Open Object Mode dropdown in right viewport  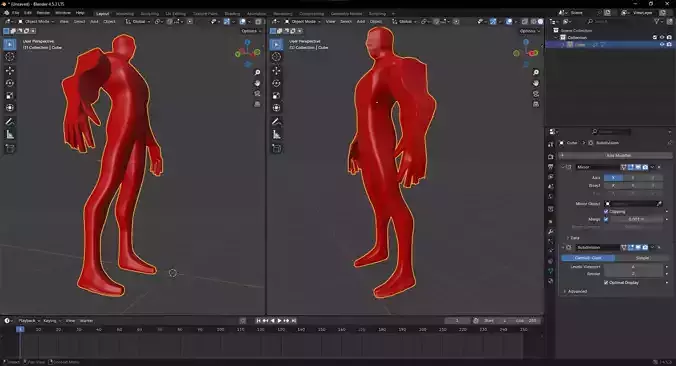tap(303, 22)
